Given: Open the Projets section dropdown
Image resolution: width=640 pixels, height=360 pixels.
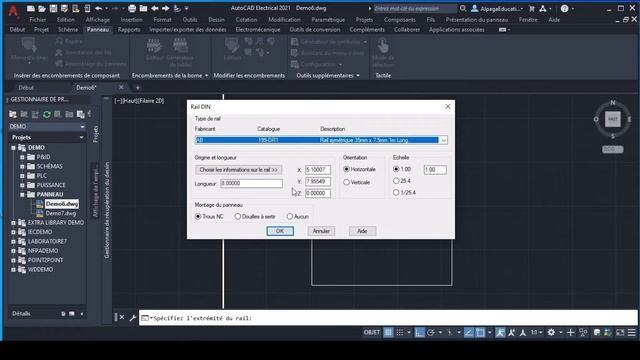Looking at the screenshot, I should click(x=81, y=137).
